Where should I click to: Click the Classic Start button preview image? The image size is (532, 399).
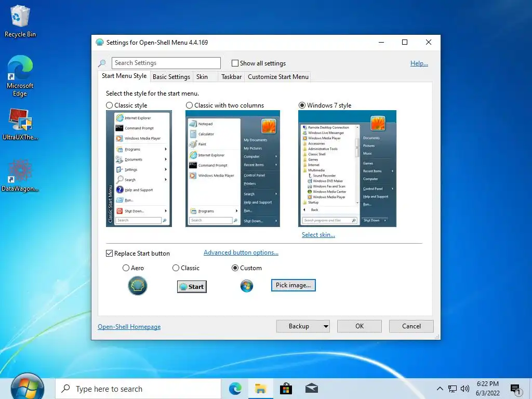click(x=192, y=287)
